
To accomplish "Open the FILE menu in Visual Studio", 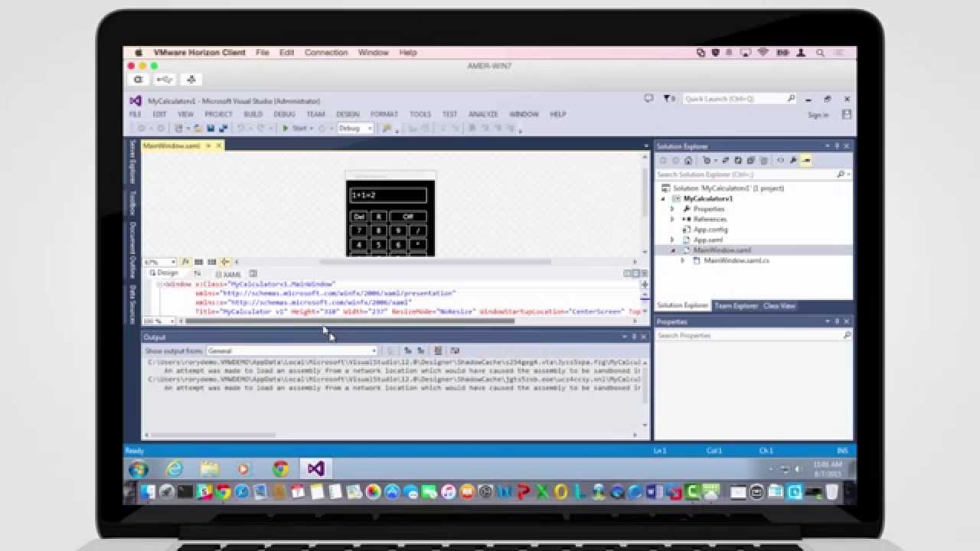I will coord(136,114).
